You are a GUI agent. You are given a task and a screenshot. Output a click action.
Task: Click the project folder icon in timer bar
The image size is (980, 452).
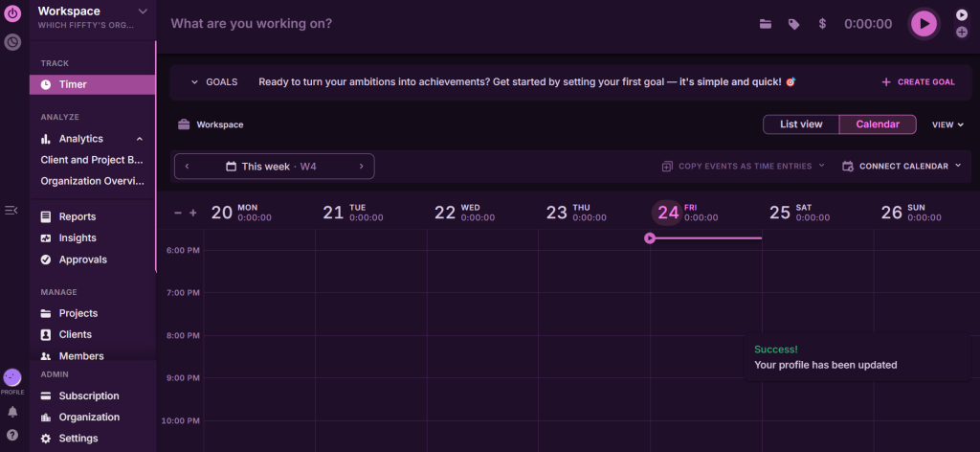pyautogui.click(x=766, y=24)
